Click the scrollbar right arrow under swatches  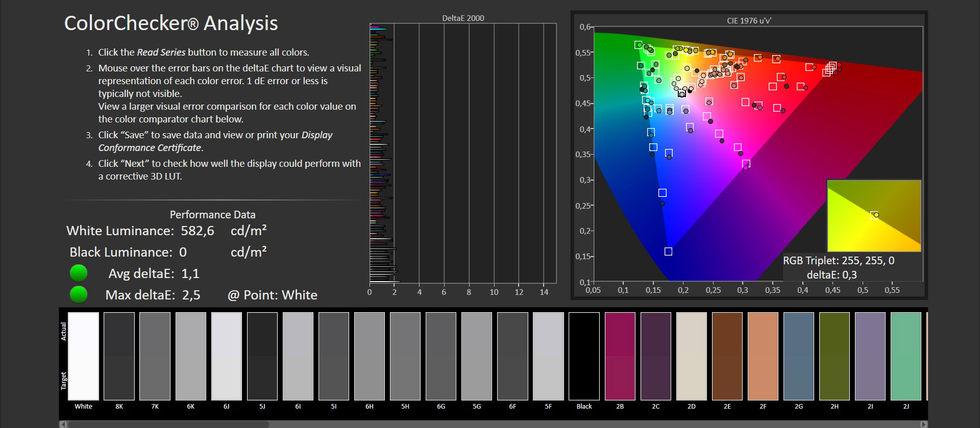(x=923, y=424)
